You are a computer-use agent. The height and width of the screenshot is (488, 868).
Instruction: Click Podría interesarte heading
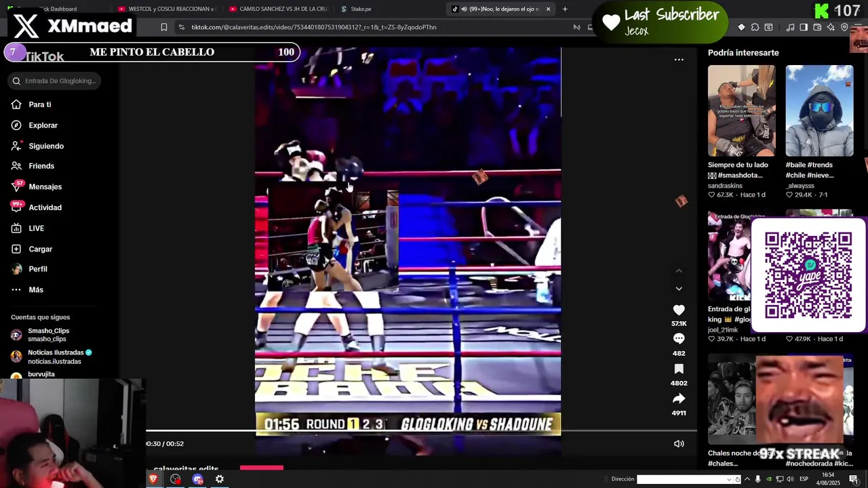tap(743, 53)
